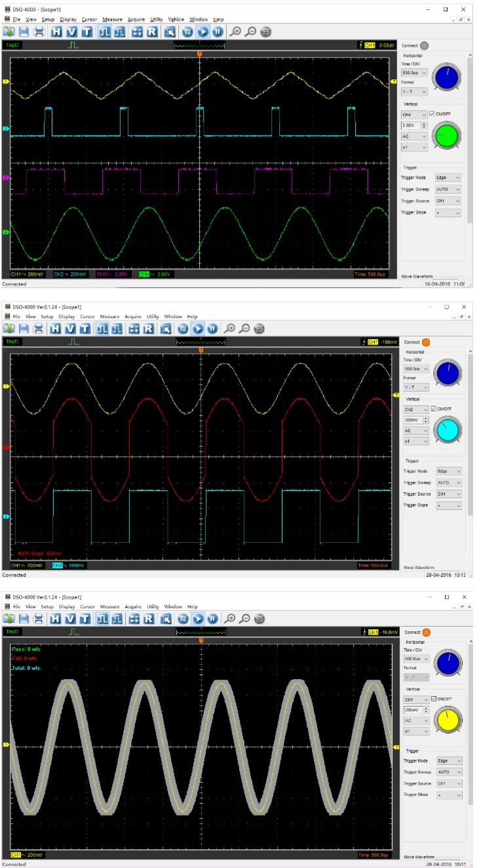Uncheck ON/OFF checkbox beside the CH2 selector
The image size is (477, 868).
tap(434, 409)
